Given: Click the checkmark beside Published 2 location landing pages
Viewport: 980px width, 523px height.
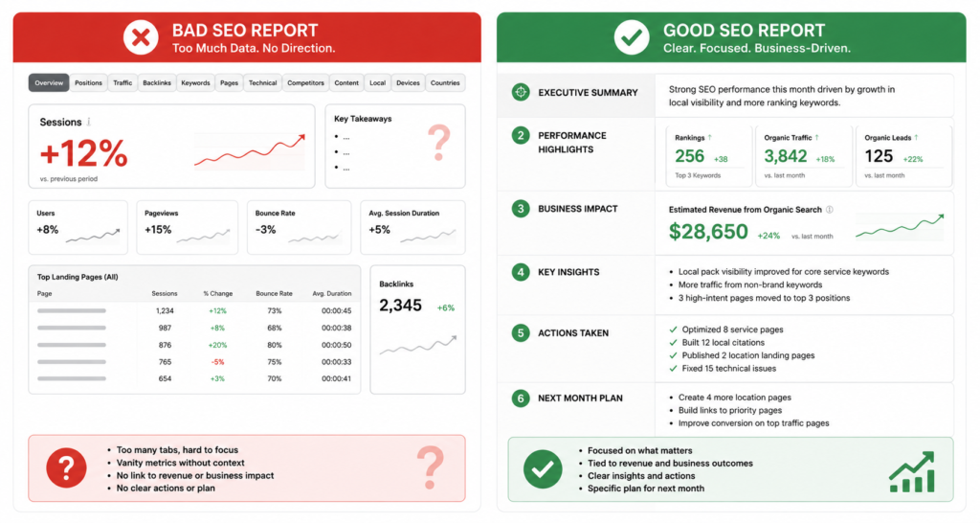Looking at the screenshot, I should pos(673,355).
